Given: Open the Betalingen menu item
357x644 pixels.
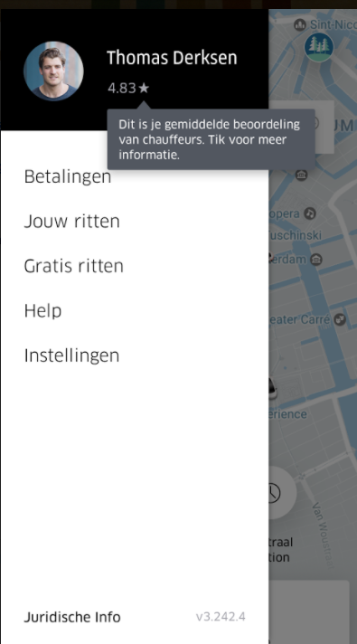Looking at the screenshot, I should [x=68, y=176].
